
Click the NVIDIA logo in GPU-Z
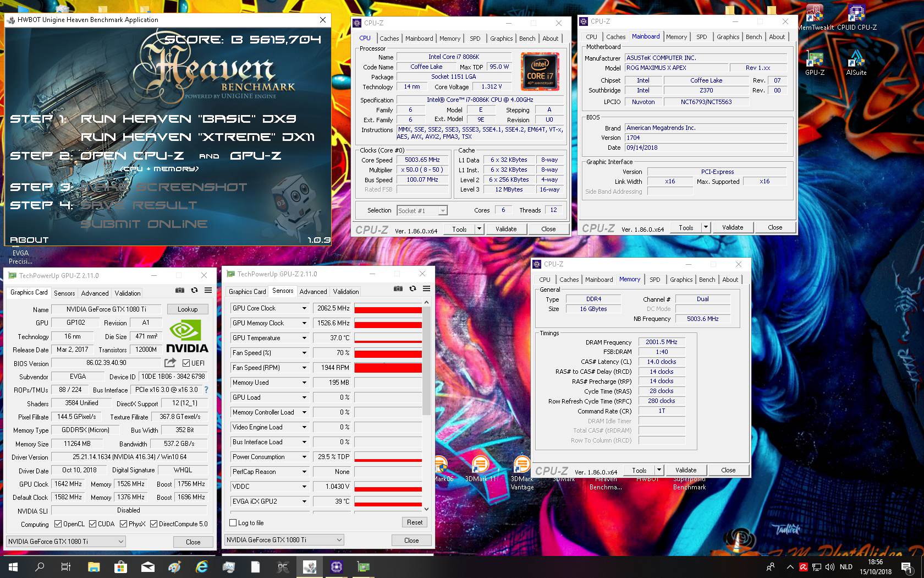188,336
